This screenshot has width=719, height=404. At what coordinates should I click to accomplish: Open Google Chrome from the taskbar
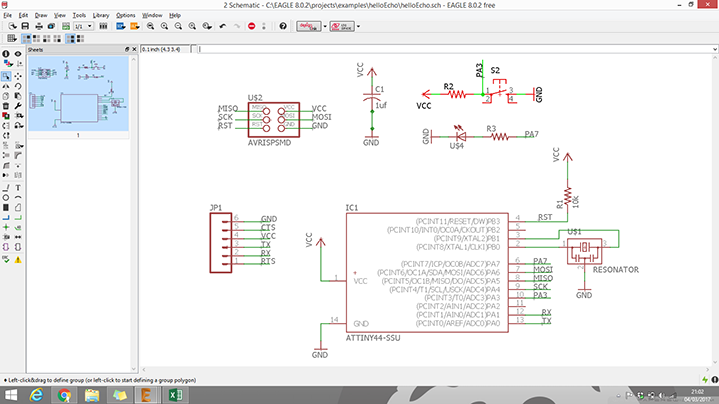click(x=64, y=395)
